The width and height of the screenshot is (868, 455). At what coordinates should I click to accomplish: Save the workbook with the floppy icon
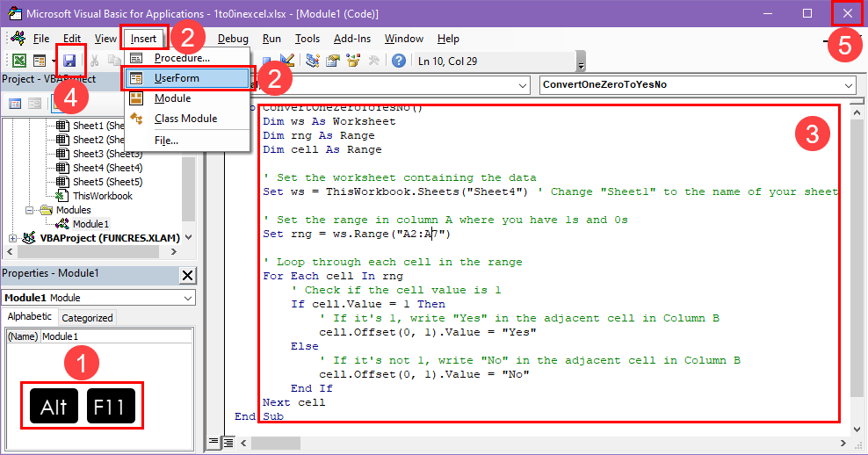pos(69,61)
